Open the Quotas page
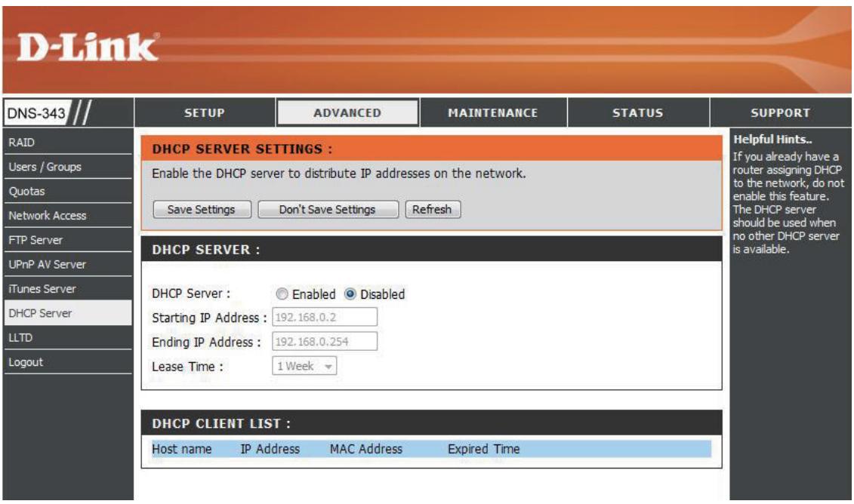The width and height of the screenshot is (854, 504). point(68,192)
